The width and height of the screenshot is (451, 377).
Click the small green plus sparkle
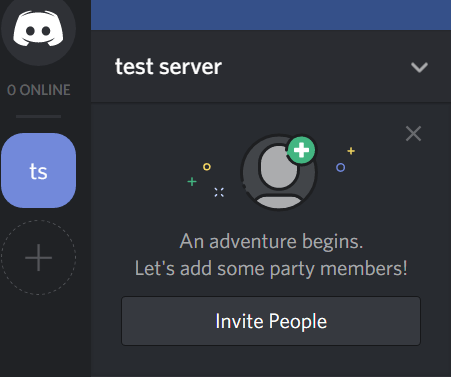click(x=192, y=182)
